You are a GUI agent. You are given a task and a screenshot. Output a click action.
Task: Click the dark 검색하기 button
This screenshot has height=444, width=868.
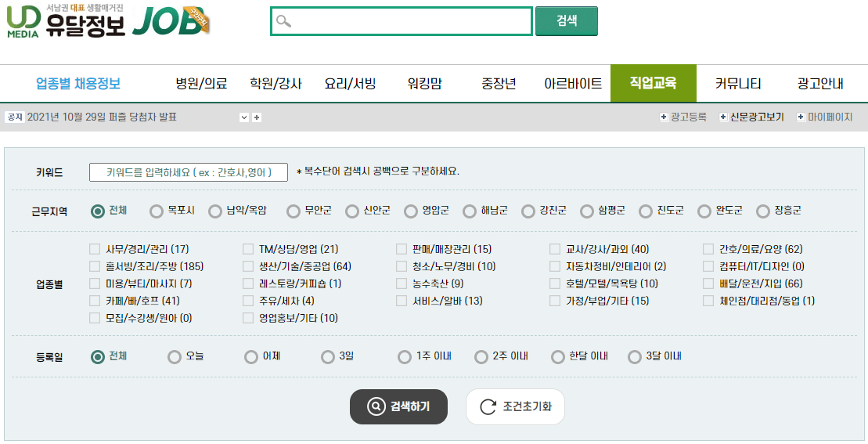(x=398, y=406)
